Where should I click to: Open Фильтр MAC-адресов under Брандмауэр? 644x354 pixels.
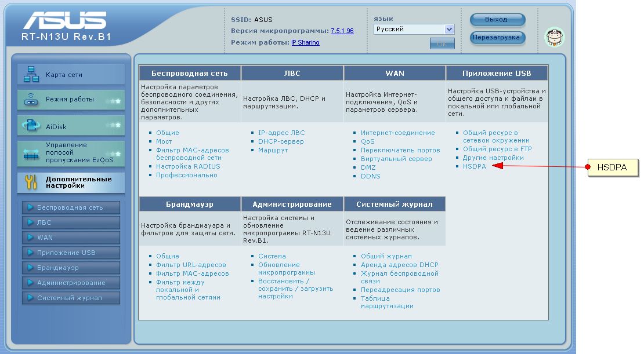[x=192, y=273]
